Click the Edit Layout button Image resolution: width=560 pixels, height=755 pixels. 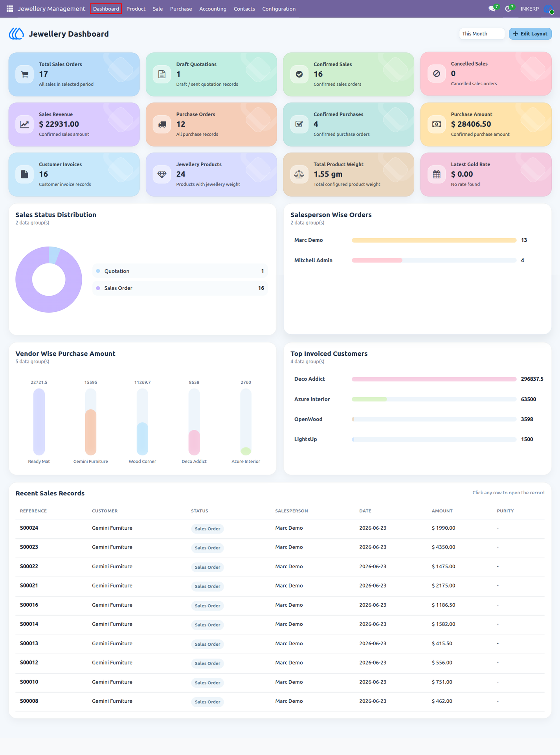[530, 34]
